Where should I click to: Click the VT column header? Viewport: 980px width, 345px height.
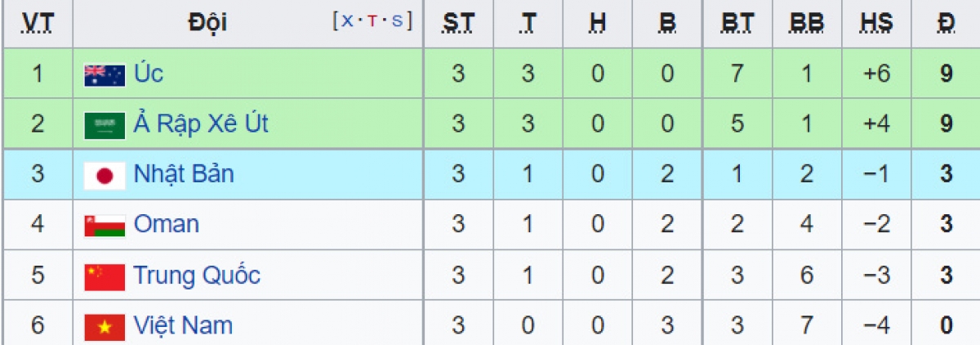coord(38,25)
